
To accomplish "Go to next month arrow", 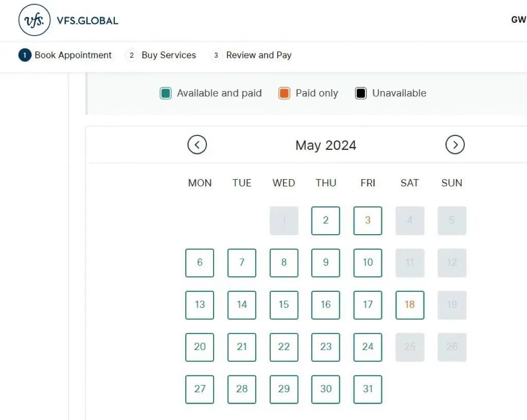I will coord(455,145).
